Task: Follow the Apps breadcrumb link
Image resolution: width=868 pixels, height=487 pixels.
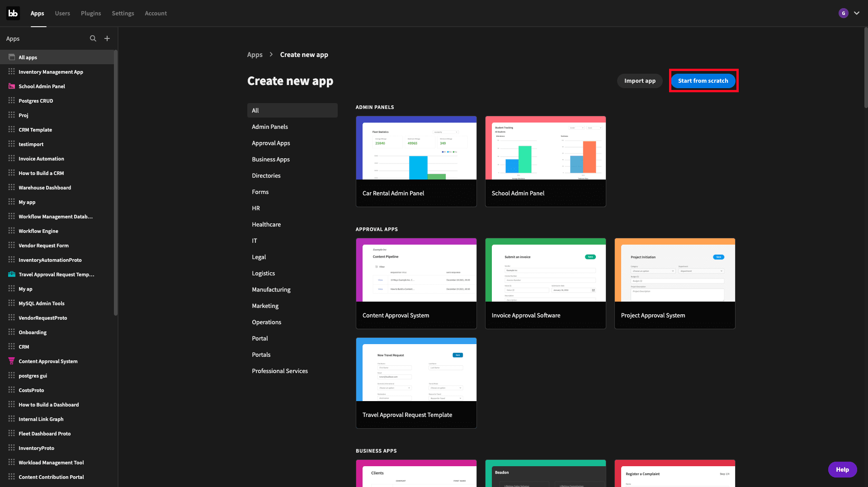Action: [x=255, y=55]
